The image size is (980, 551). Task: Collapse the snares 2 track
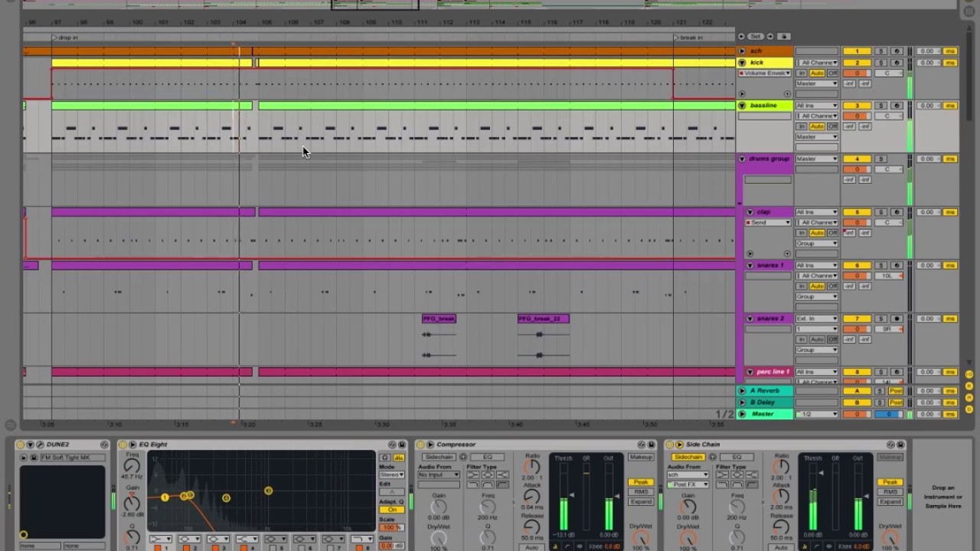(x=750, y=318)
